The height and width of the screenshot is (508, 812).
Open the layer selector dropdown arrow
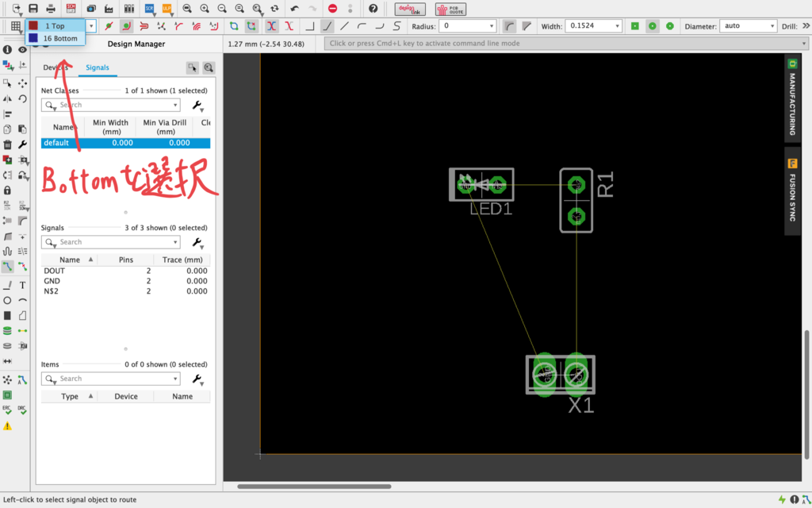pyautogui.click(x=92, y=26)
